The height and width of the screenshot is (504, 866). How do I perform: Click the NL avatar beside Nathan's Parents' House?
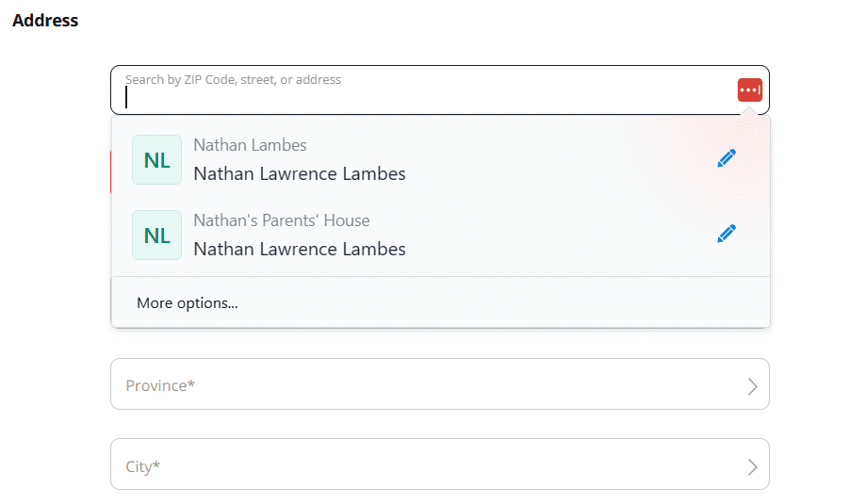pos(156,235)
